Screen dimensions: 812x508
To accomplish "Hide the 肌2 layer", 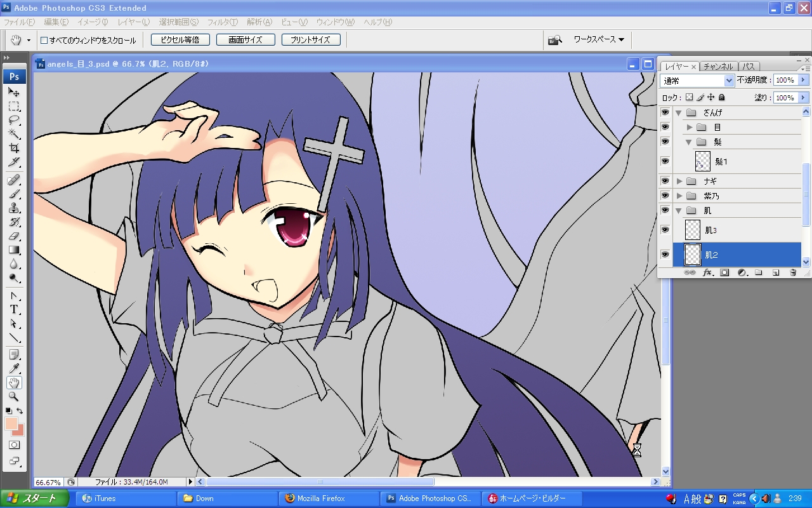I will coord(665,255).
